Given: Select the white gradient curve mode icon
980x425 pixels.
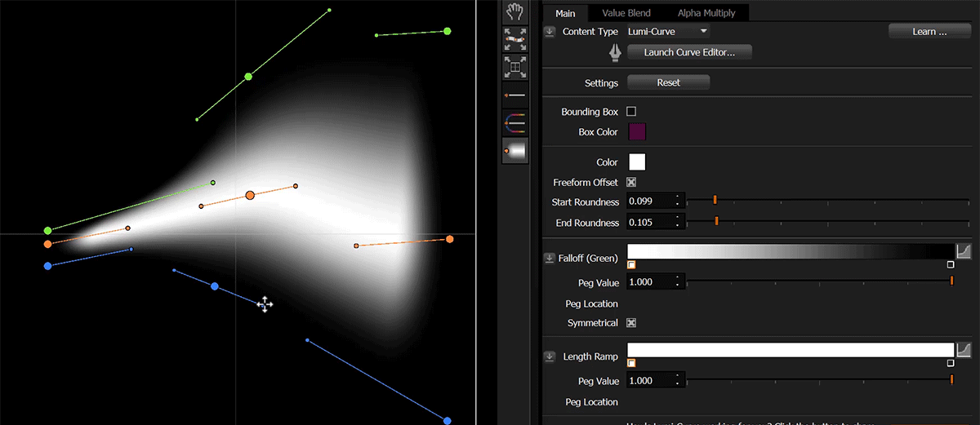Looking at the screenshot, I should 514,151.
